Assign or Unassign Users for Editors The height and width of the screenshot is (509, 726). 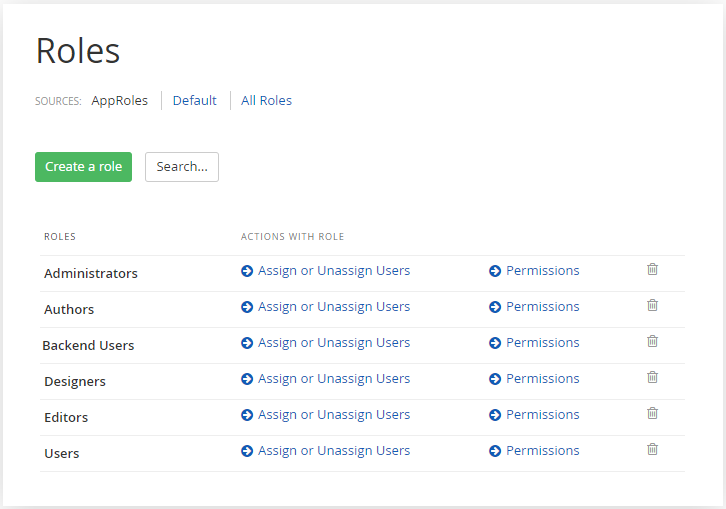tap(333, 415)
